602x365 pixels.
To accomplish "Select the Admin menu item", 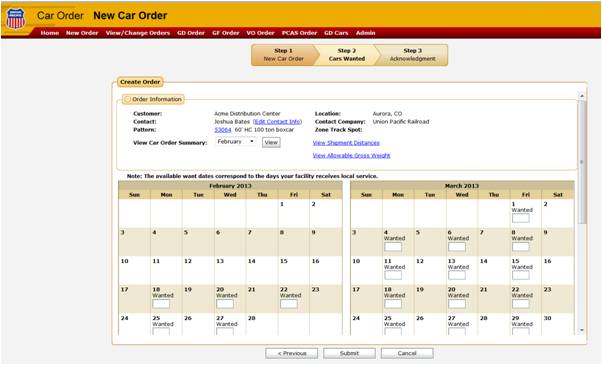I will (x=366, y=33).
